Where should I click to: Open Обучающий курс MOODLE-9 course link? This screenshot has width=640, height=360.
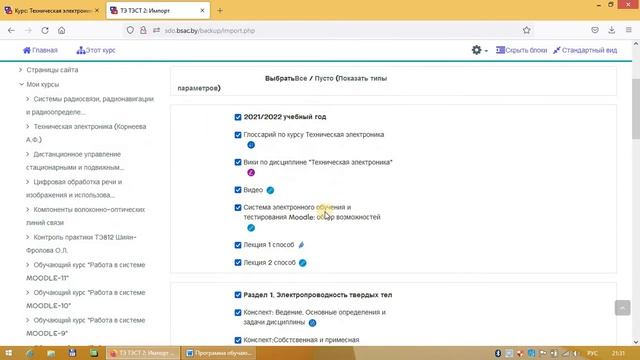86,327
